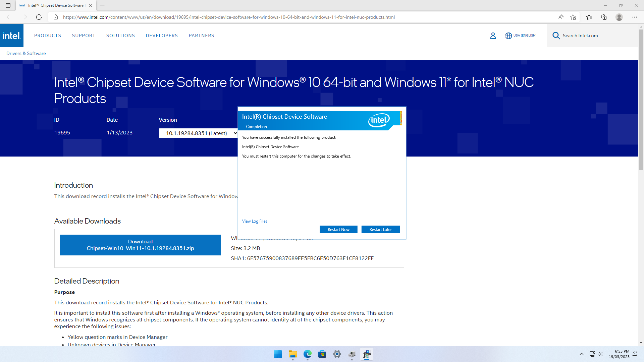Open the Favorites list icon

pyautogui.click(x=589, y=17)
